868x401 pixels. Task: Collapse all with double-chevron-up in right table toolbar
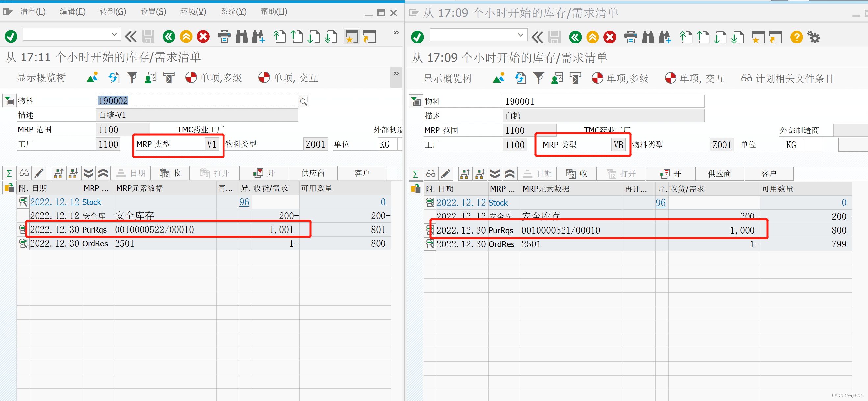(510, 174)
